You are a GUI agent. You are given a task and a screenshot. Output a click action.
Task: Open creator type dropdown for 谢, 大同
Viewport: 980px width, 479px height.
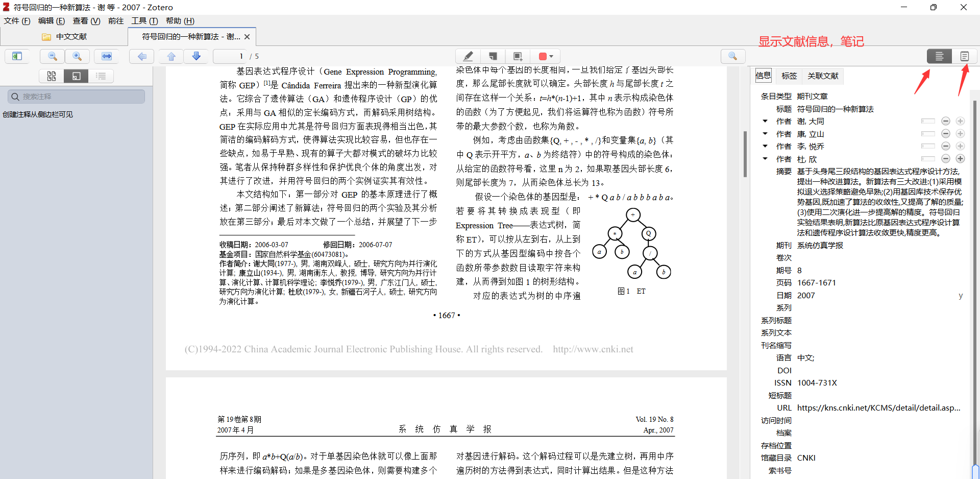tap(765, 121)
